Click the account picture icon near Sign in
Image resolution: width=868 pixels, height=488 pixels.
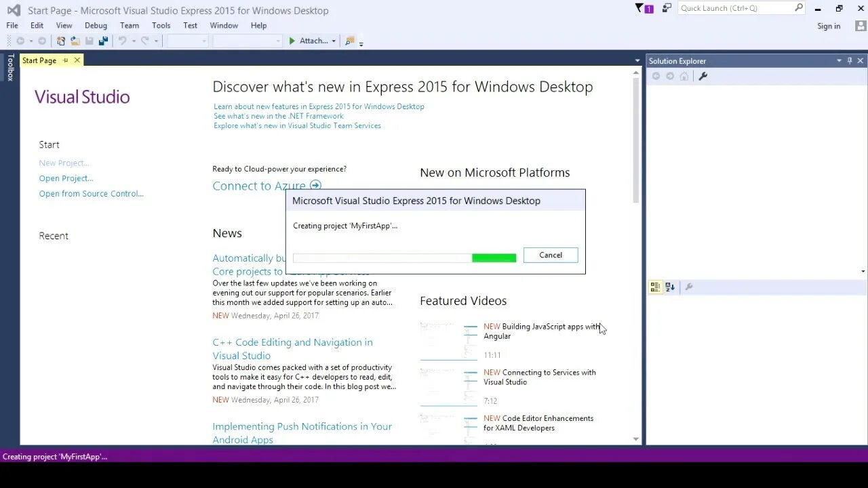point(860,26)
